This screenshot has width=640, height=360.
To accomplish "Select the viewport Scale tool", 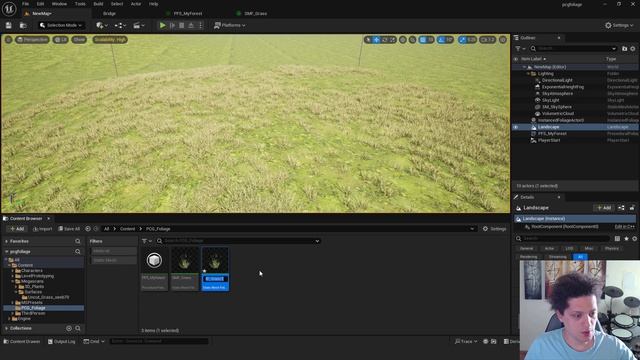I will (x=392, y=40).
